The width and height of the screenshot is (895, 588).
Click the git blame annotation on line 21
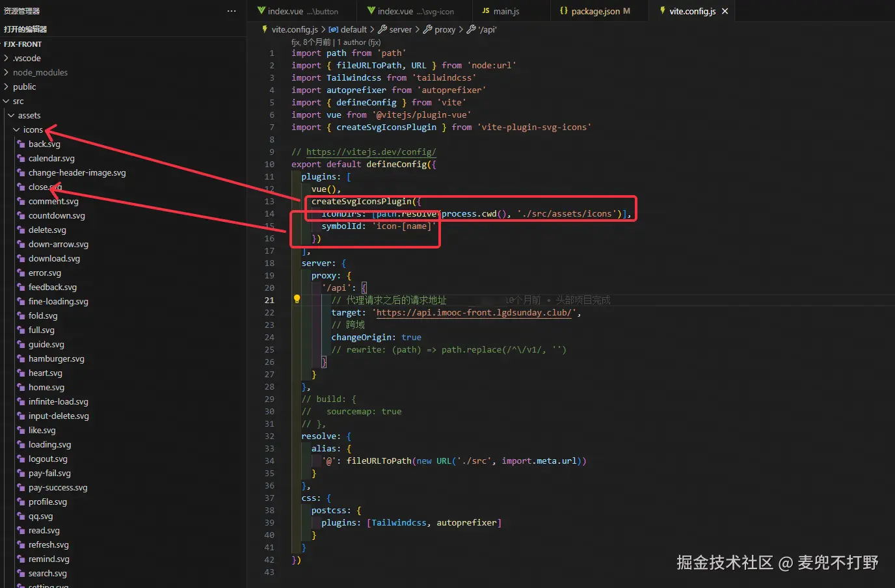(x=558, y=300)
